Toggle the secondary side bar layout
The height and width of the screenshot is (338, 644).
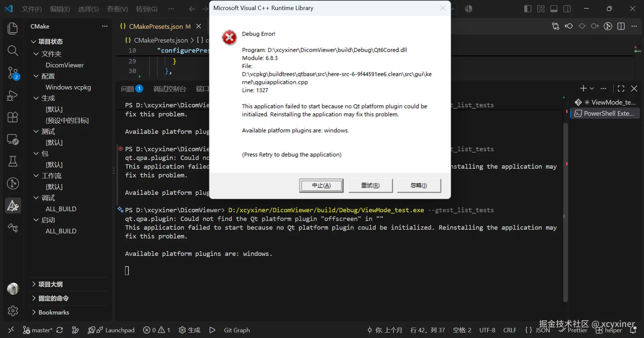(x=567, y=9)
